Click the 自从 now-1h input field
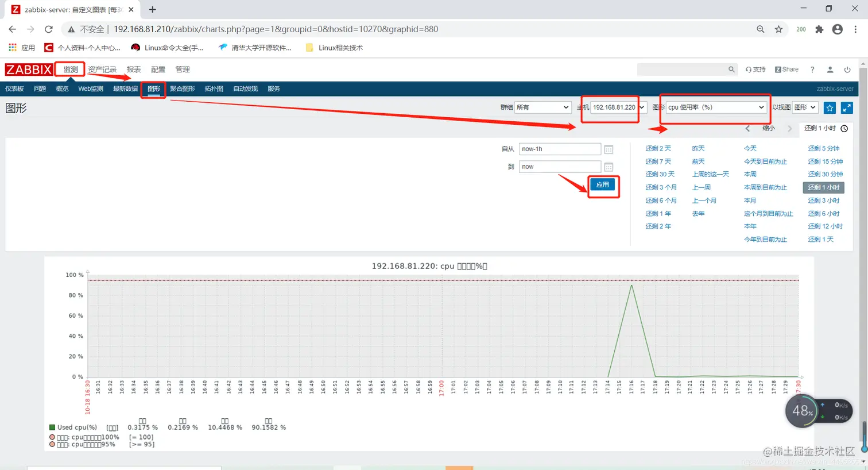The image size is (868, 470). click(560, 149)
